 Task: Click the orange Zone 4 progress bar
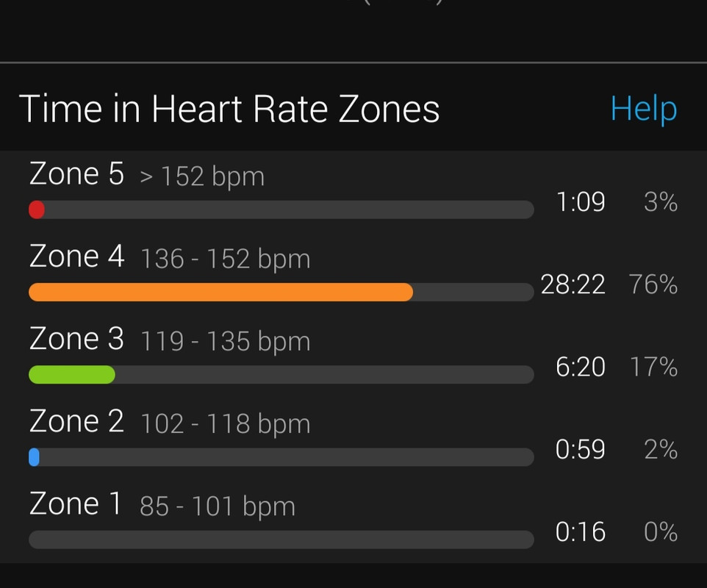(x=281, y=293)
